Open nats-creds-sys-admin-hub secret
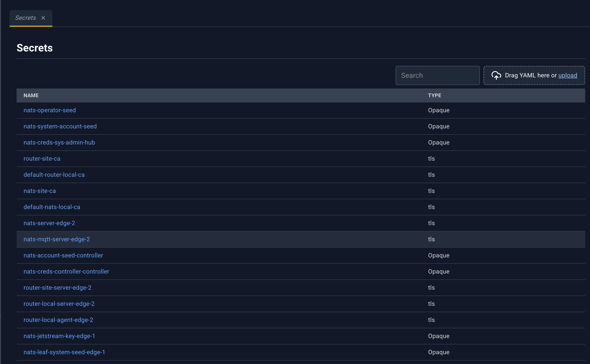Image resolution: width=590 pixels, height=364 pixels. [59, 143]
